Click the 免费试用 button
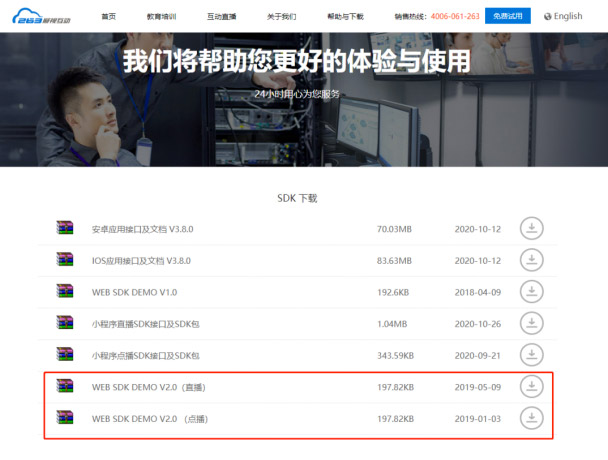The width and height of the screenshot is (608, 460). coord(507,16)
